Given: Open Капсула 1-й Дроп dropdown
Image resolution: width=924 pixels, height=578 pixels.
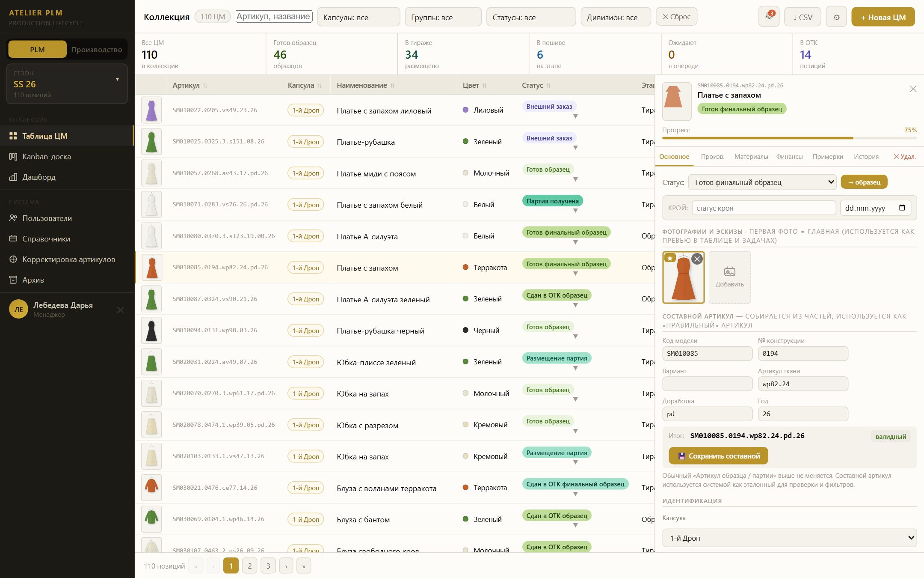Looking at the screenshot, I should [789, 538].
